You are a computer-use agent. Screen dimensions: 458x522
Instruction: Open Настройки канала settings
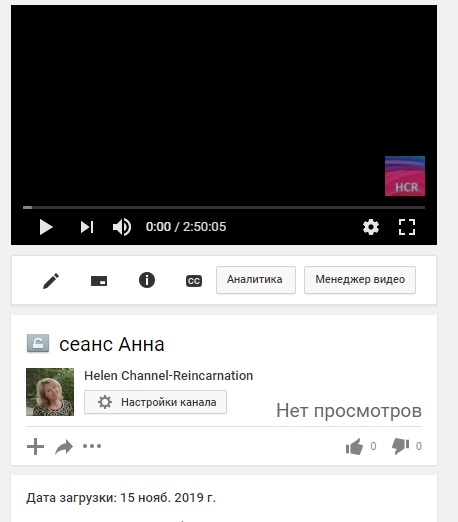coord(155,402)
